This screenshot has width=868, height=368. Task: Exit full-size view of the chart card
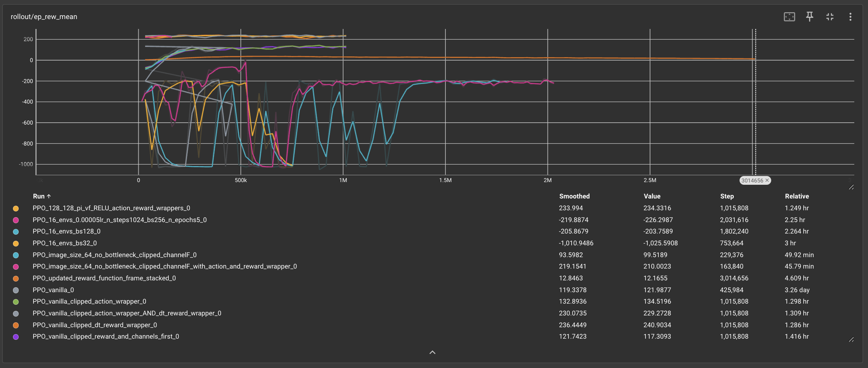point(830,17)
